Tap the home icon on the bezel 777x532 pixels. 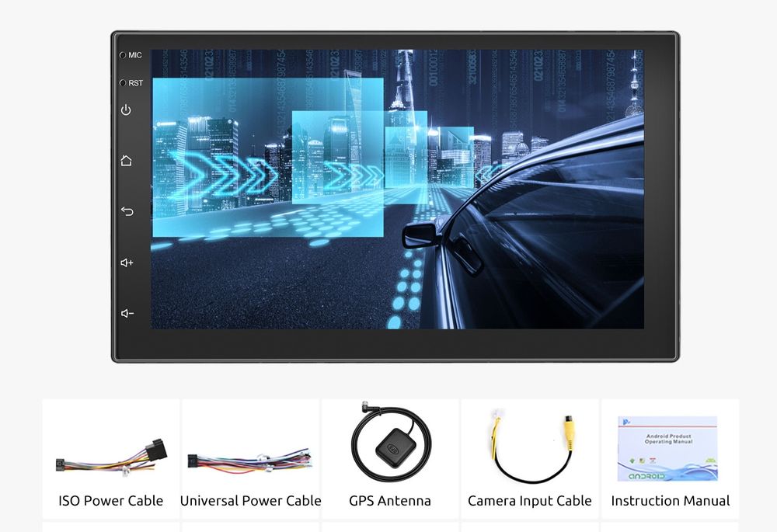pos(127,161)
